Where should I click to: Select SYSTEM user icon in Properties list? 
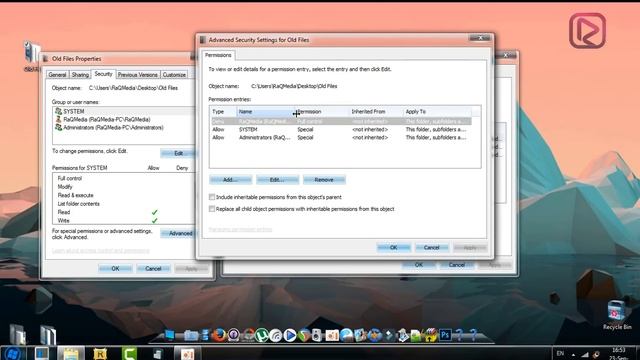(x=58, y=111)
